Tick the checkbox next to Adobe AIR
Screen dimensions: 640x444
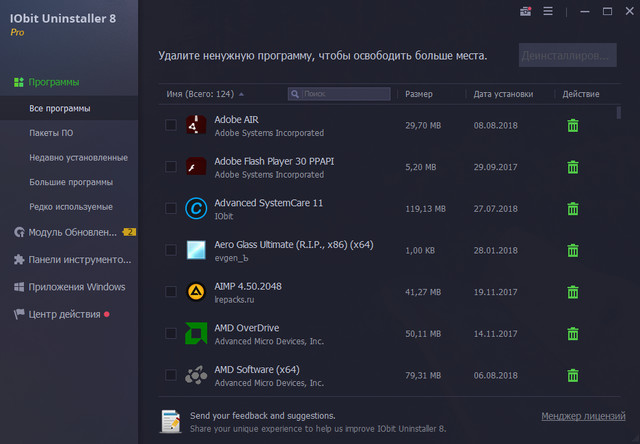coord(171,125)
